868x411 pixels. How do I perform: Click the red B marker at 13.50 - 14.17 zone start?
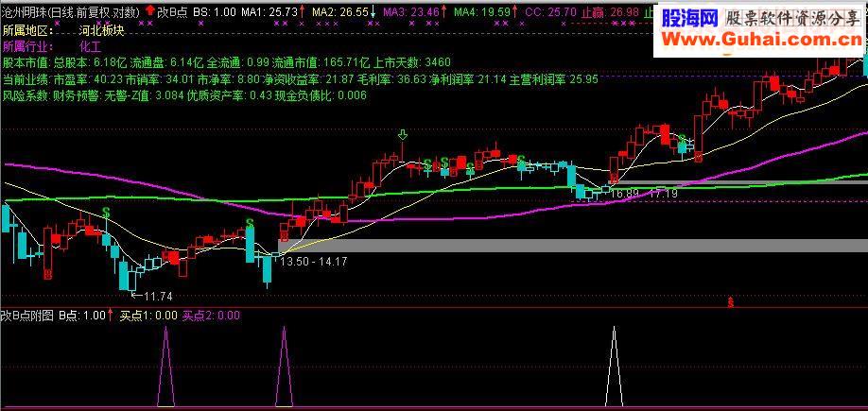[x=284, y=237]
